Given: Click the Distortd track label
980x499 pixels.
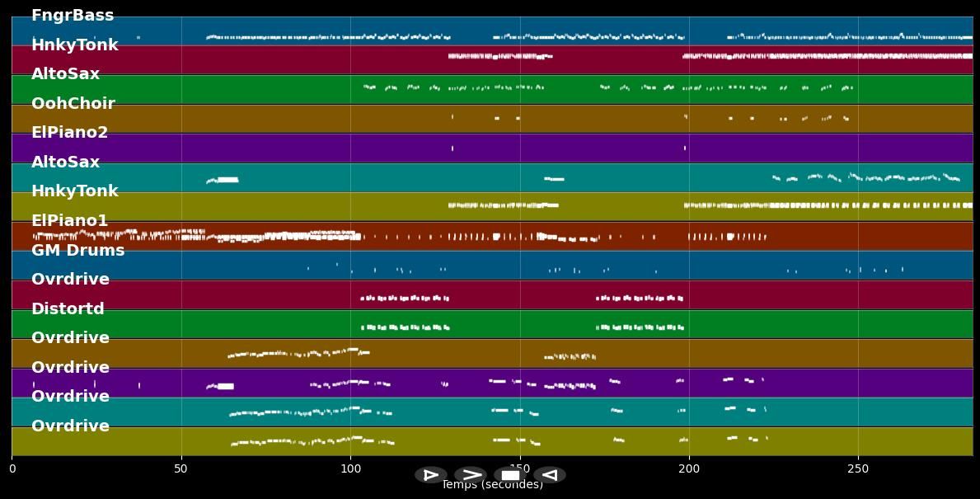Looking at the screenshot, I should click(68, 309).
